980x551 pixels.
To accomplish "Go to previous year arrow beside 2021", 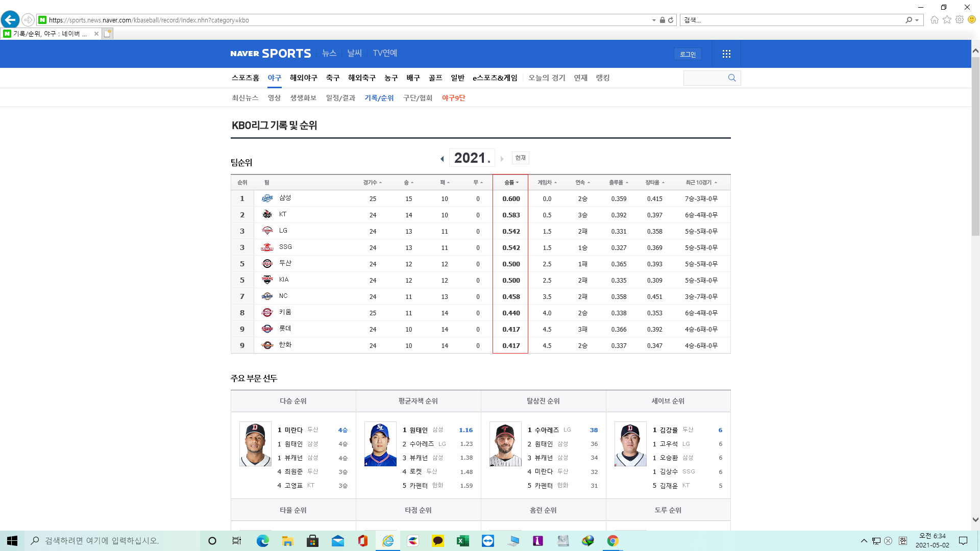I will pos(442,159).
